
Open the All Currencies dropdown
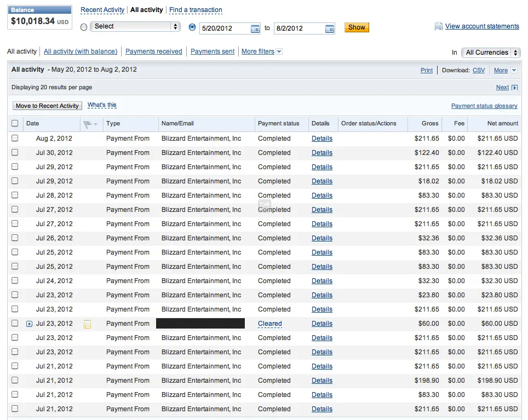coord(491,53)
